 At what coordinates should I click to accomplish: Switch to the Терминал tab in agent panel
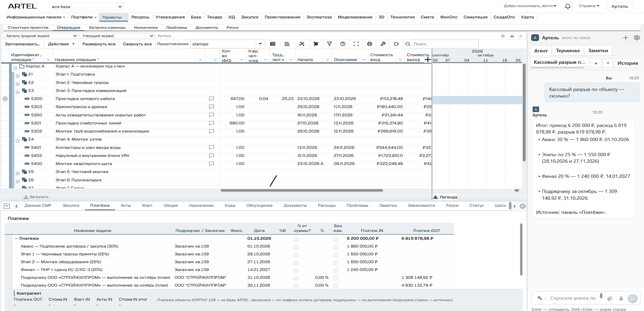pyautogui.click(x=567, y=51)
